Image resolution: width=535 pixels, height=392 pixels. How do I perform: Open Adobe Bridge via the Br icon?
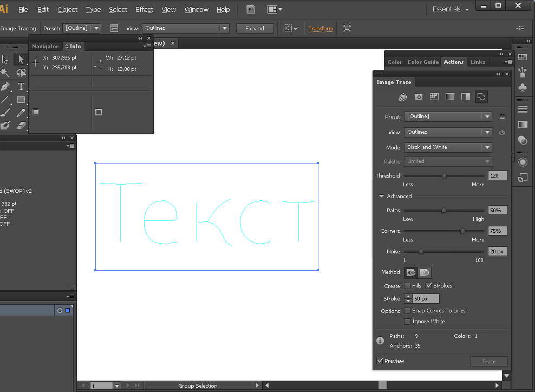tap(251, 10)
